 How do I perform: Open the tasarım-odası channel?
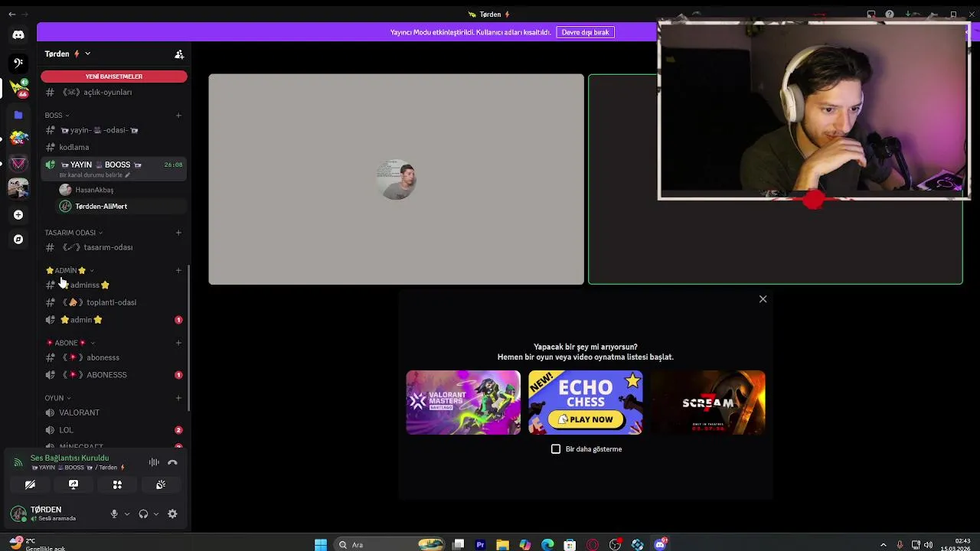point(114,247)
